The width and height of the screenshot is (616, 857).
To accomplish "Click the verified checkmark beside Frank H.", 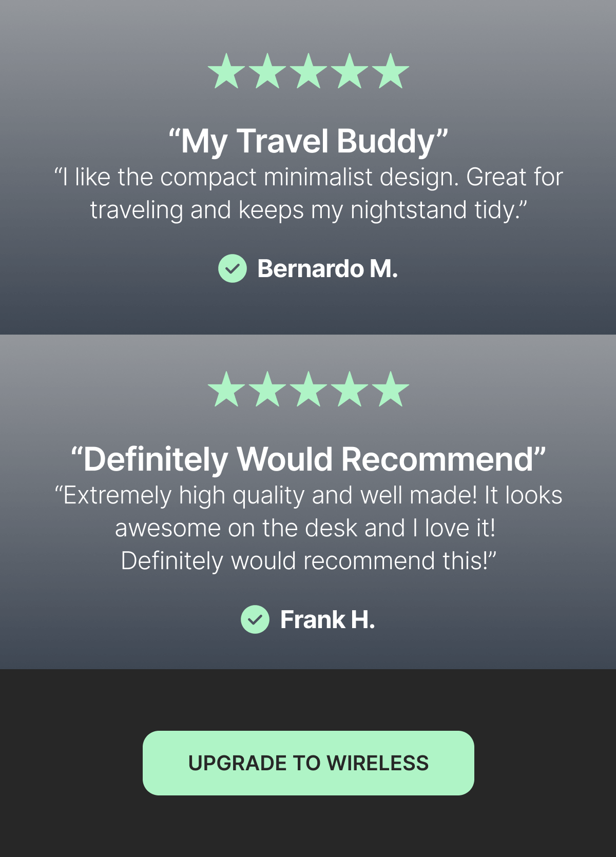I will [x=255, y=619].
